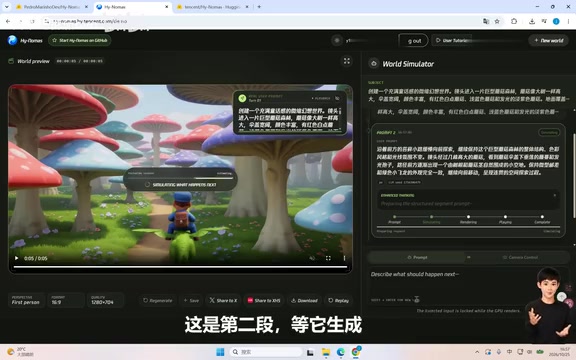Show hidden system tray icons
Screen dimensions: 576x360
(477, 352)
